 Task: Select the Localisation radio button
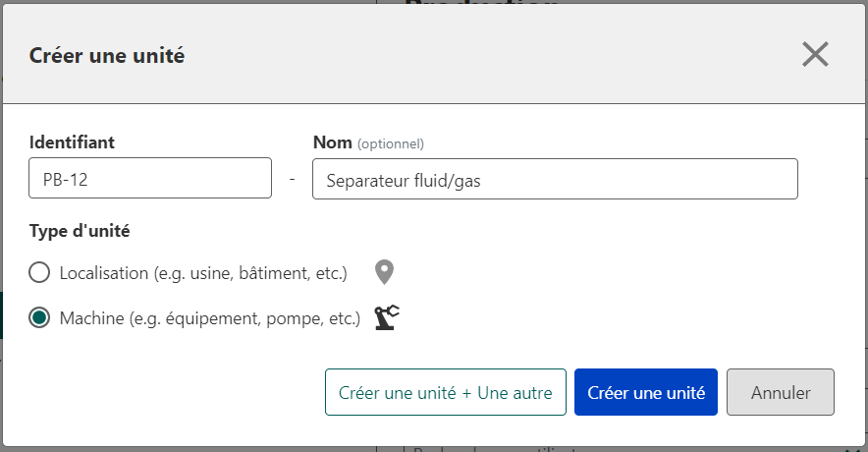point(40,272)
